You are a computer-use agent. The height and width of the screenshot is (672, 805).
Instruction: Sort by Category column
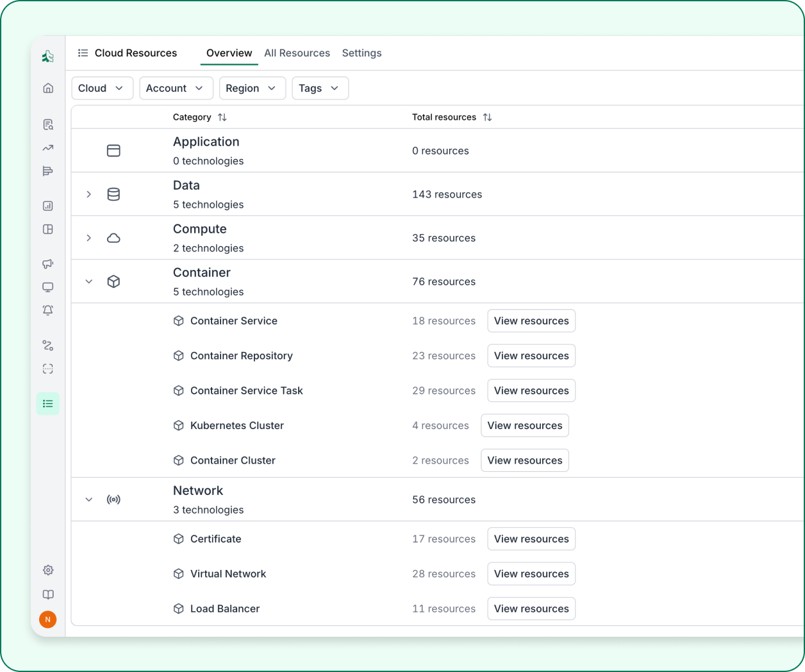[x=222, y=117]
